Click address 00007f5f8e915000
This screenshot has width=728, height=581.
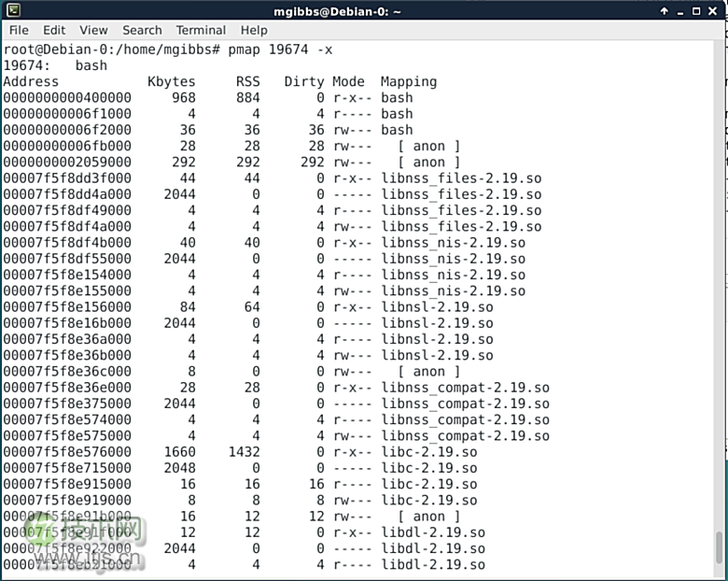coord(67,484)
